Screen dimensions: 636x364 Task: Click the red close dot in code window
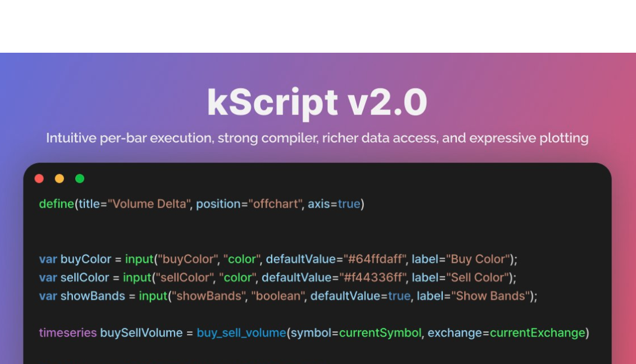(x=39, y=179)
